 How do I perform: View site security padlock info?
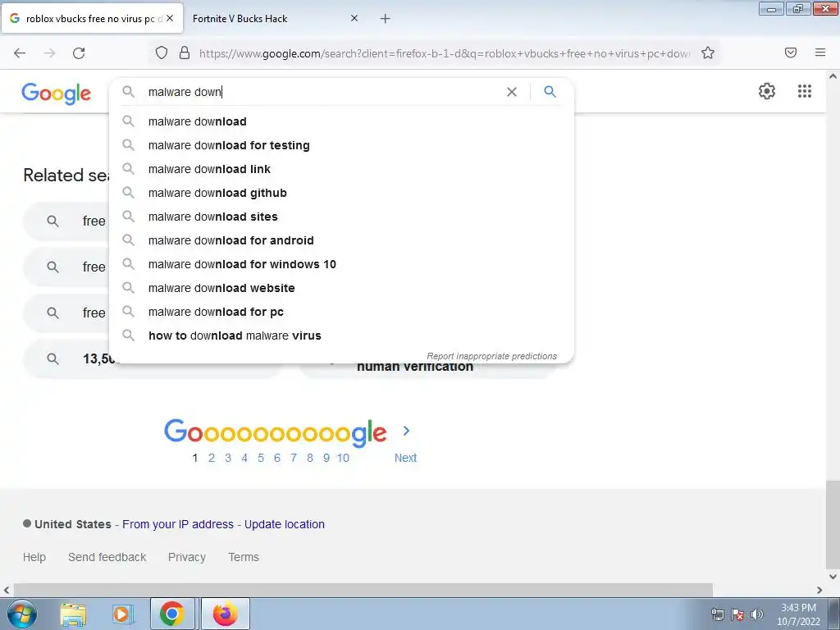click(185, 52)
